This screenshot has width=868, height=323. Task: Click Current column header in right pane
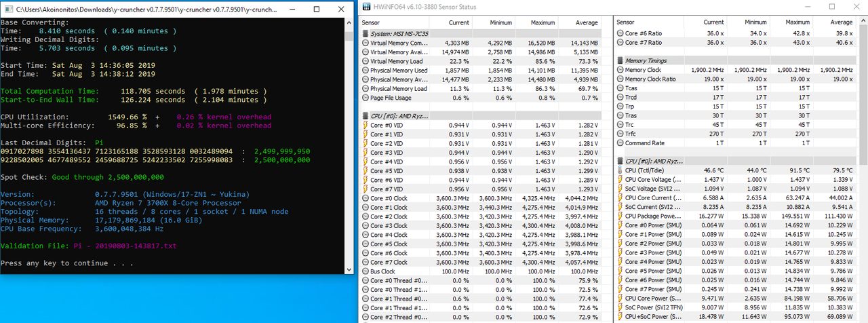coord(706,22)
